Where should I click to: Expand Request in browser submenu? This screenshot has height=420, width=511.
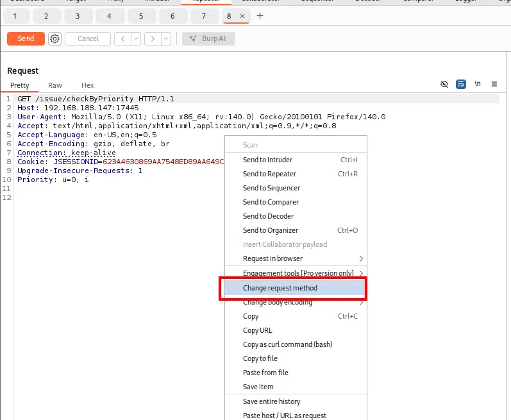296,258
